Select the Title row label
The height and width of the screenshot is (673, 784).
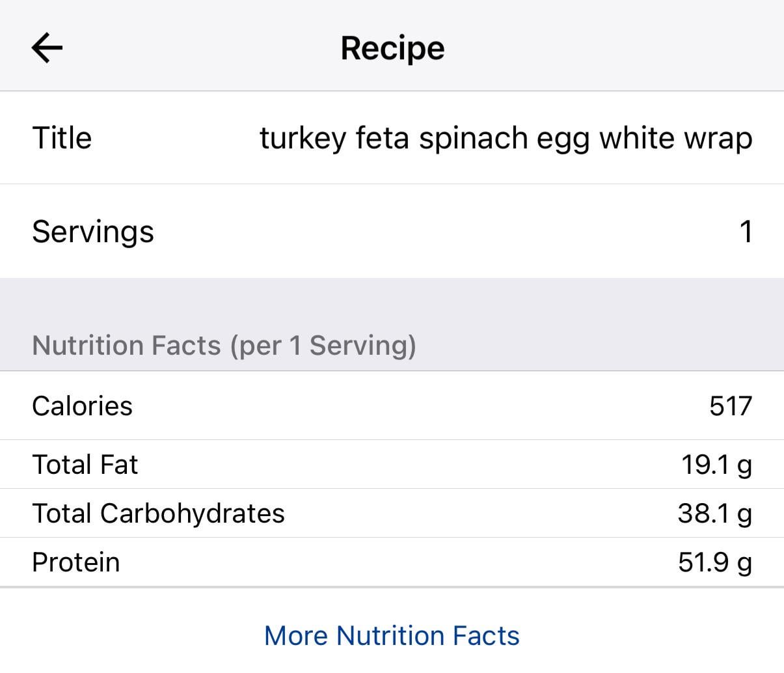pyautogui.click(x=62, y=138)
